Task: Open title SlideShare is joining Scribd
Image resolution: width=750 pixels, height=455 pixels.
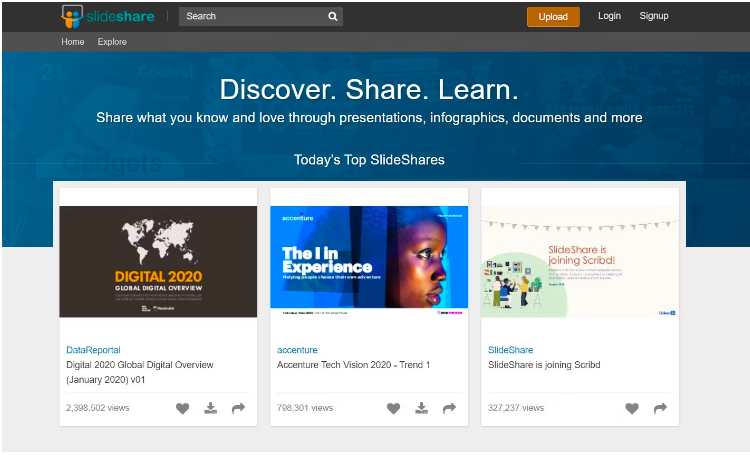Action: pos(544,365)
